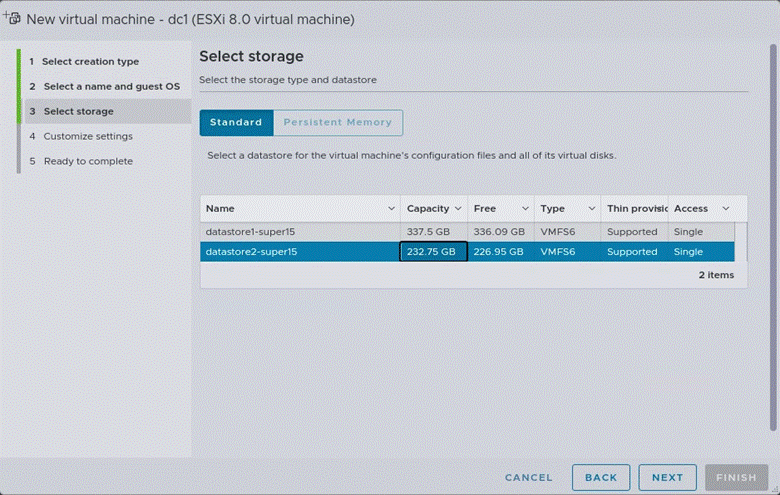The image size is (780, 495).
Task: Click VMFS6 type in datastore2-super15 row
Action: click(567, 252)
